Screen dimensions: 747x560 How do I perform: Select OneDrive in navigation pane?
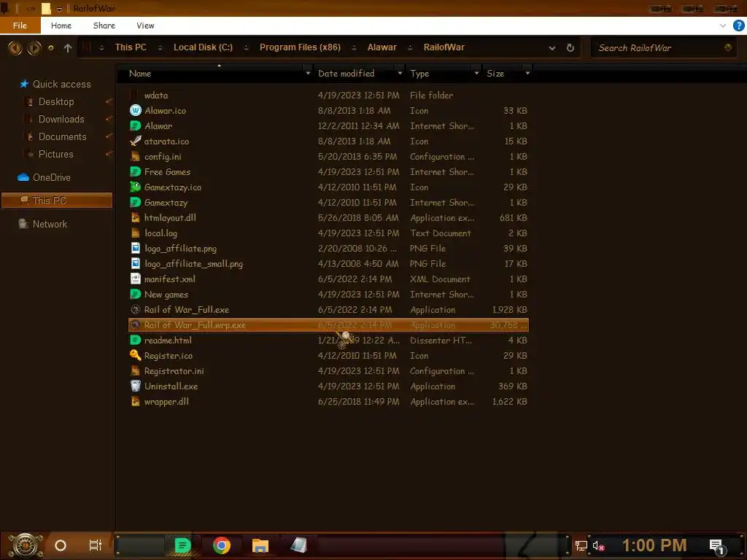tap(52, 178)
